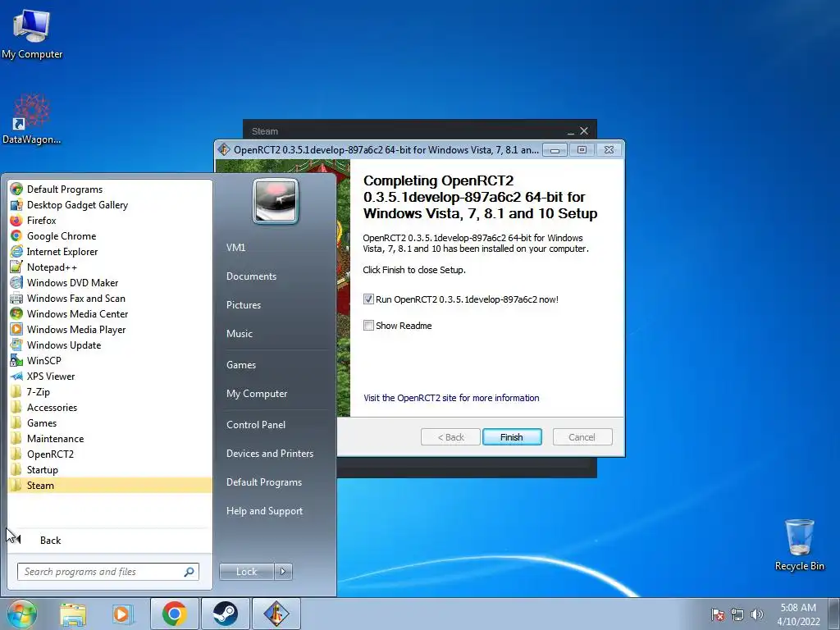Open Default Programs in the right pane
The image size is (840, 630).
(x=264, y=482)
